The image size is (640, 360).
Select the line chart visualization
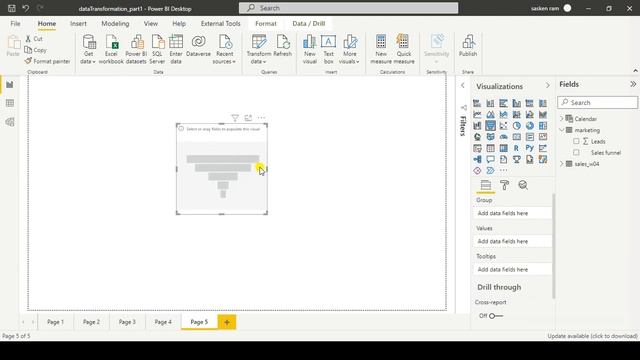(x=477, y=115)
